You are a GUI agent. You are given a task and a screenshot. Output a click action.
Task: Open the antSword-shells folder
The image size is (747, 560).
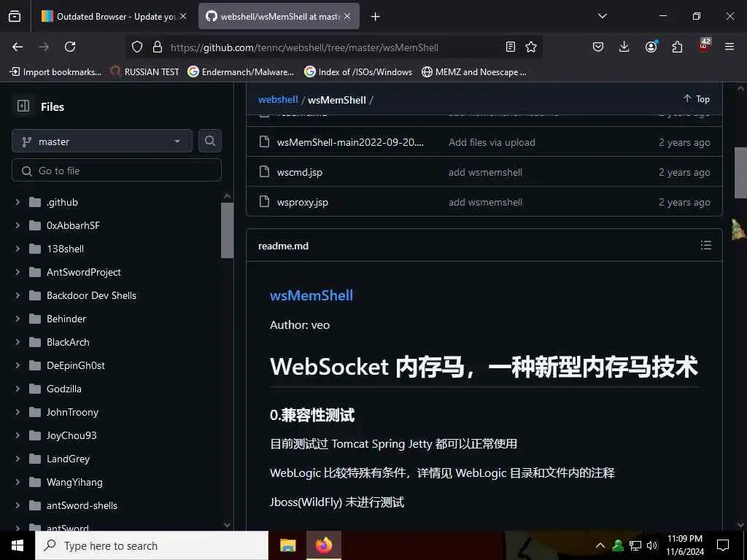(x=82, y=505)
